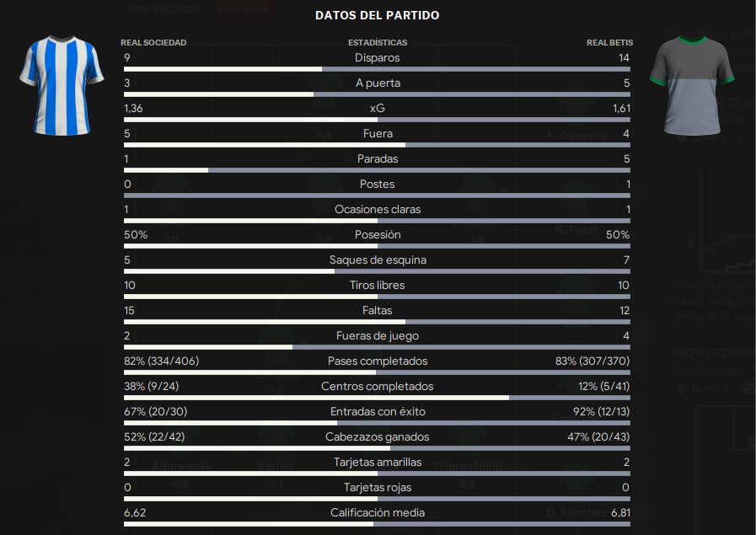756x535 pixels.
Task: Click the Entradas con éxito label
Action: click(x=378, y=412)
